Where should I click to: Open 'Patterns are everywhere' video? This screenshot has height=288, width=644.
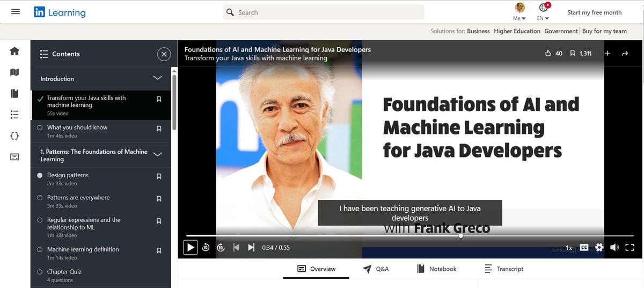tap(101, 201)
